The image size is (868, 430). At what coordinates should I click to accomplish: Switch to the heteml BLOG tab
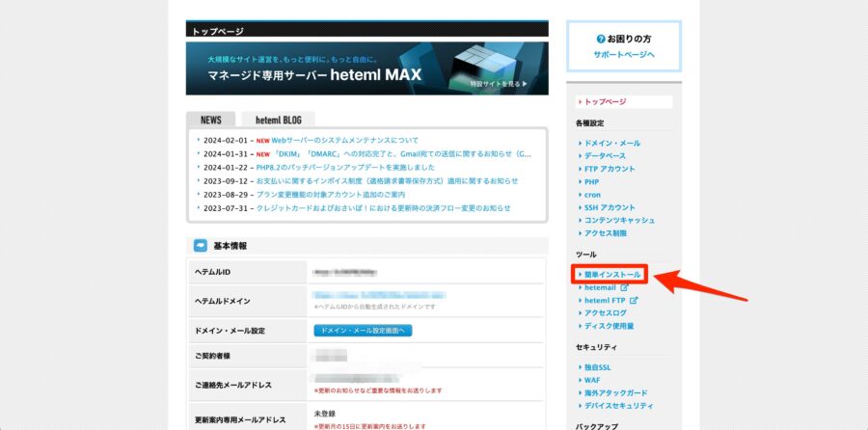pos(278,120)
